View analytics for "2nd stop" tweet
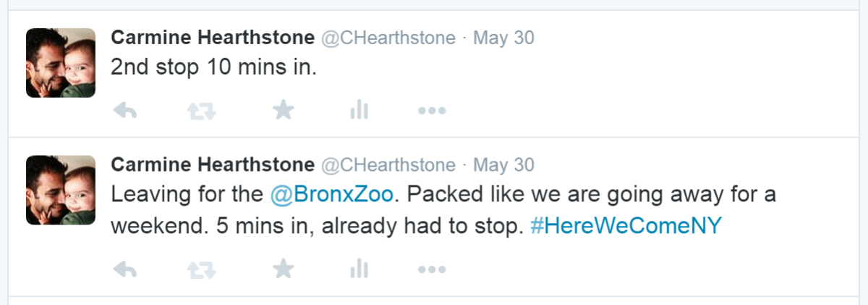The width and height of the screenshot is (868, 305). pyautogui.click(x=359, y=110)
